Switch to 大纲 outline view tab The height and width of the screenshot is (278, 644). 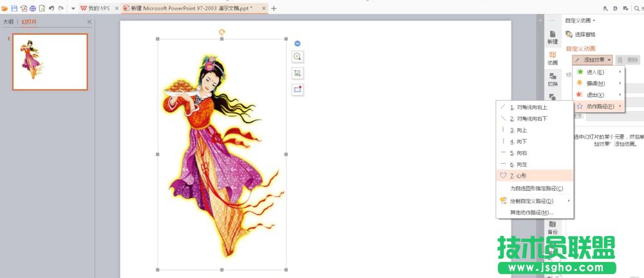pos(8,21)
